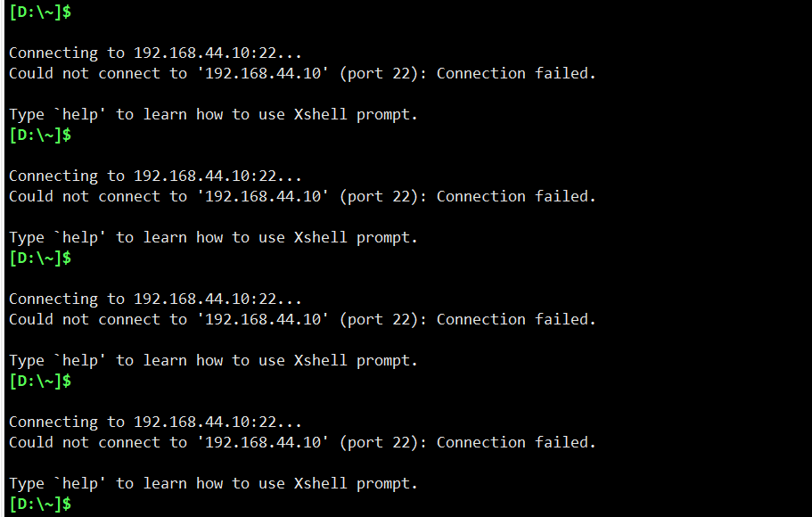Click the last "Could not connect" error line
Image resolution: width=812 pixels, height=517 pixels.
click(x=302, y=442)
